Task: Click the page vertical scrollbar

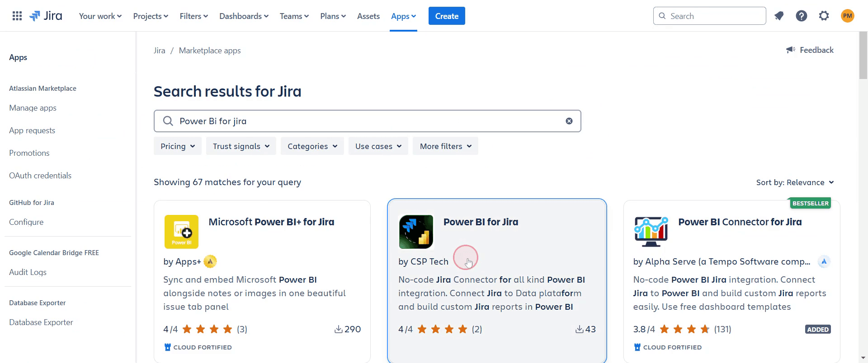Action: coord(863,56)
